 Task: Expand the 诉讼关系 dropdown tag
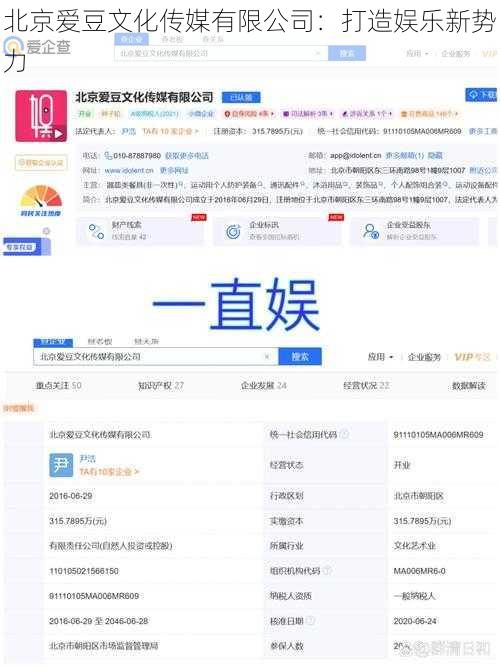tap(367, 114)
